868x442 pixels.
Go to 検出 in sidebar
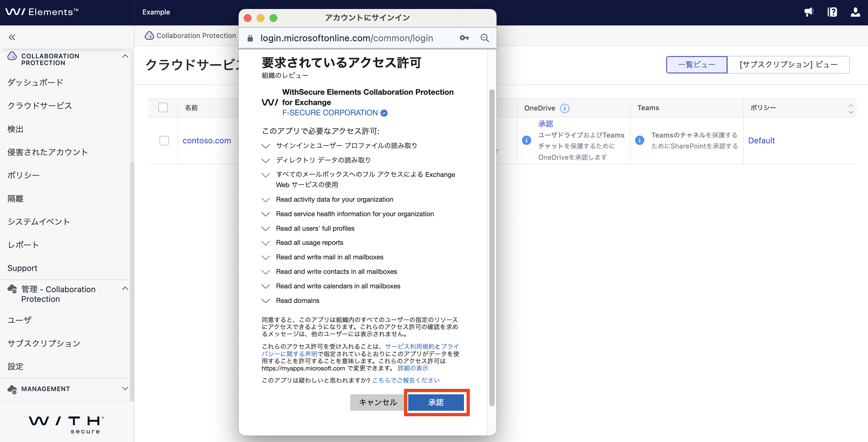tap(15, 129)
